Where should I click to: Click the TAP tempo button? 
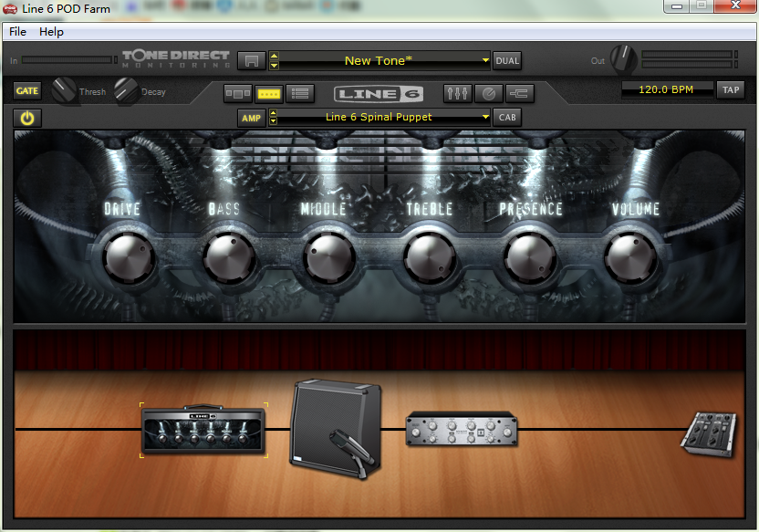pos(731,90)
